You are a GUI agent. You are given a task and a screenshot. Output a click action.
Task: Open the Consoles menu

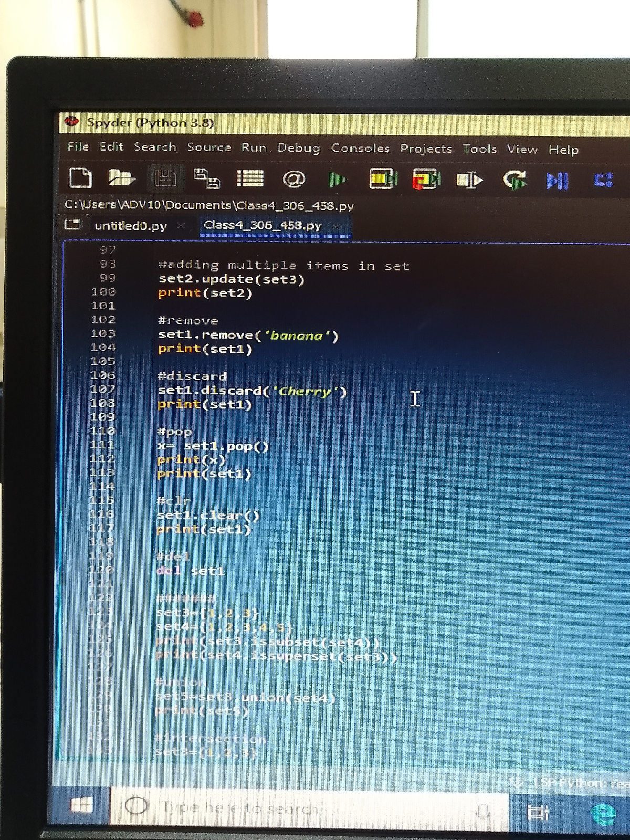(x=360, y=149)
